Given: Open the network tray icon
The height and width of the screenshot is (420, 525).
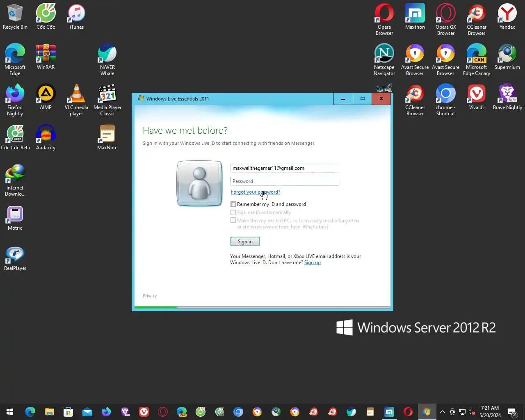Looking at the screenshot, I should click(x=462, y=412).
